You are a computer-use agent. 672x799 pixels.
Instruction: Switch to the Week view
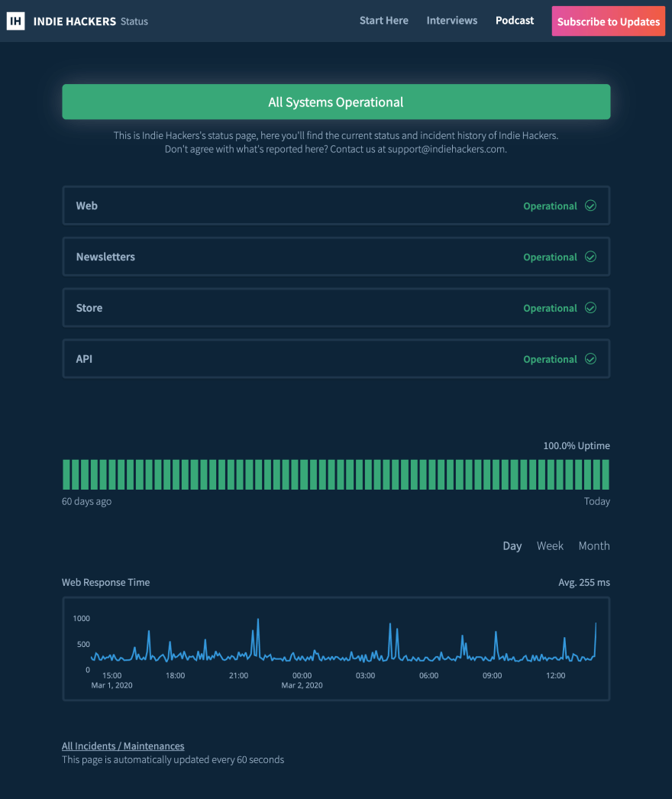point(550,545)
